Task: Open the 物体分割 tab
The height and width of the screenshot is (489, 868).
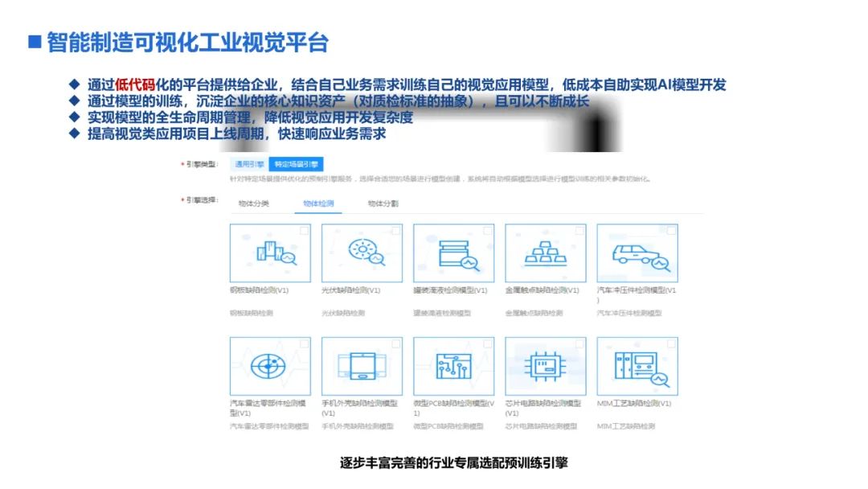Action: click(383, 203)
